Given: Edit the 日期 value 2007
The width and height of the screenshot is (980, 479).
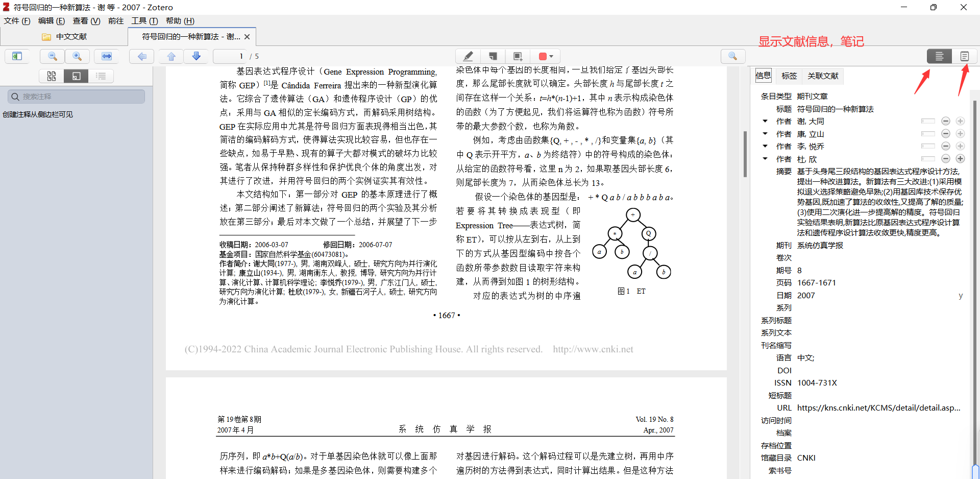Looking at the screenshot, I should pyautogui.click(x=806, y=295).
